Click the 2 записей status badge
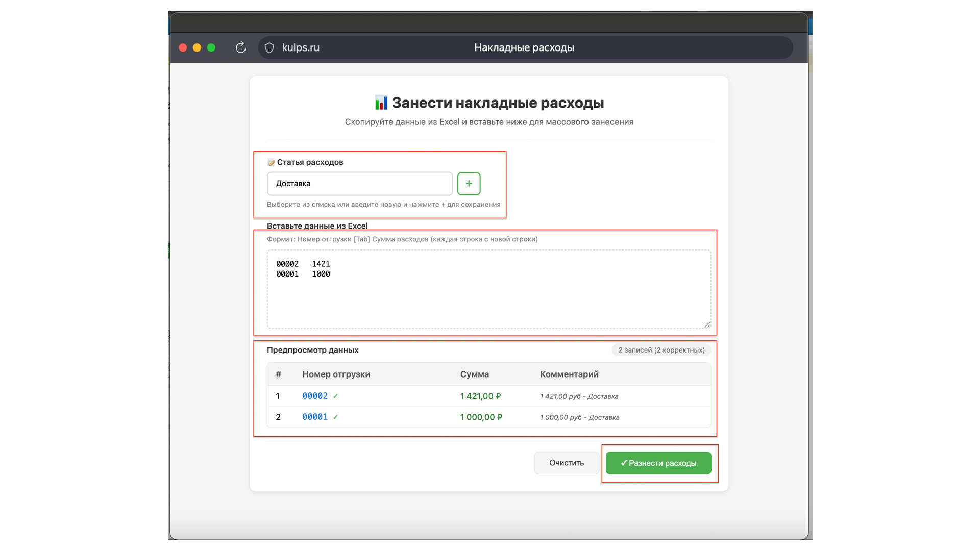The image size is (980, 551). [x=661, y=350]
